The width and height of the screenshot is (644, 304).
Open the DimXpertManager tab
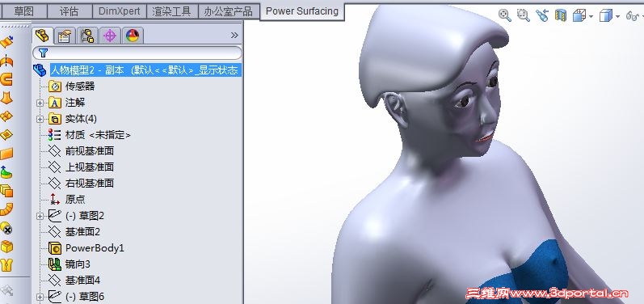[110, 36]
